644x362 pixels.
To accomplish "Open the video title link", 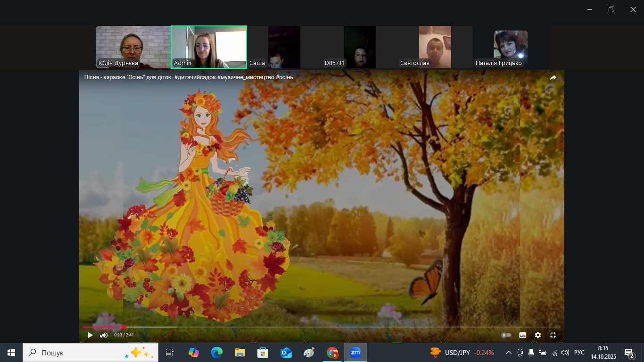I will click(189, 77).
